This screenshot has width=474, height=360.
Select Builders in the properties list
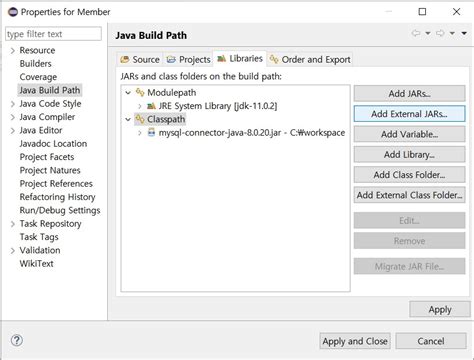tap(35, 64)
